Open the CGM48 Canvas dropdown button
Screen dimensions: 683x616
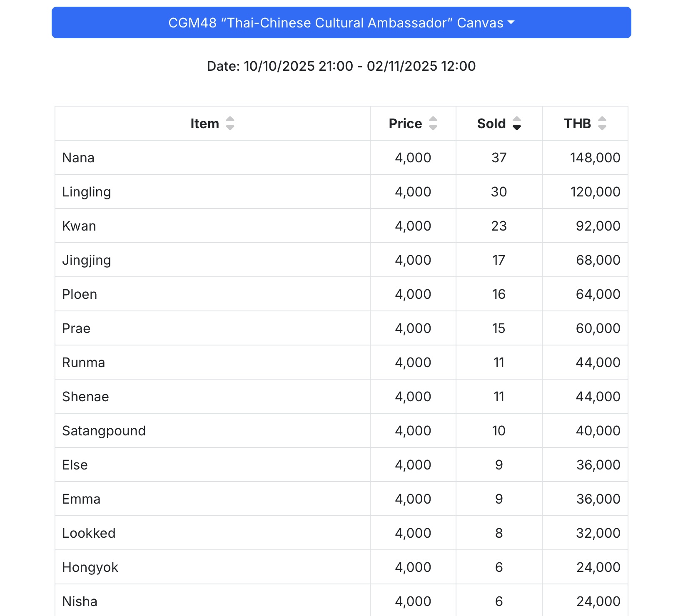click(341, 22)
